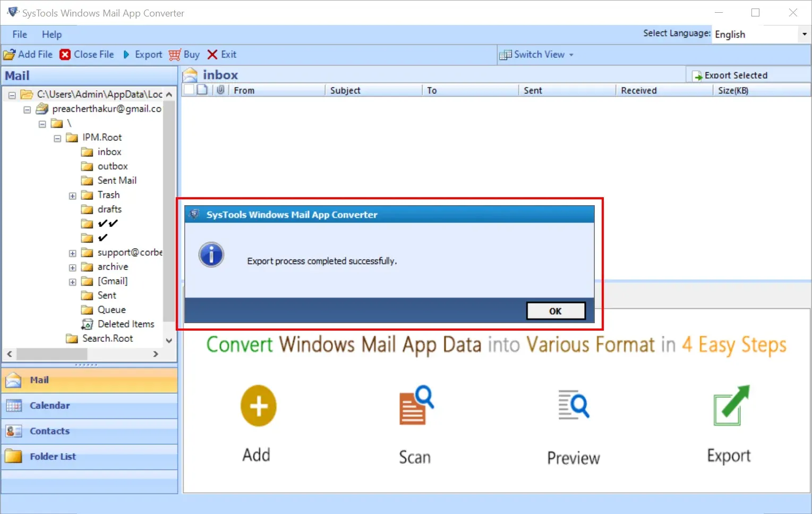The image size is (812, 514).
Task: Click the red Exit X icon
Action: coord(212,54)
